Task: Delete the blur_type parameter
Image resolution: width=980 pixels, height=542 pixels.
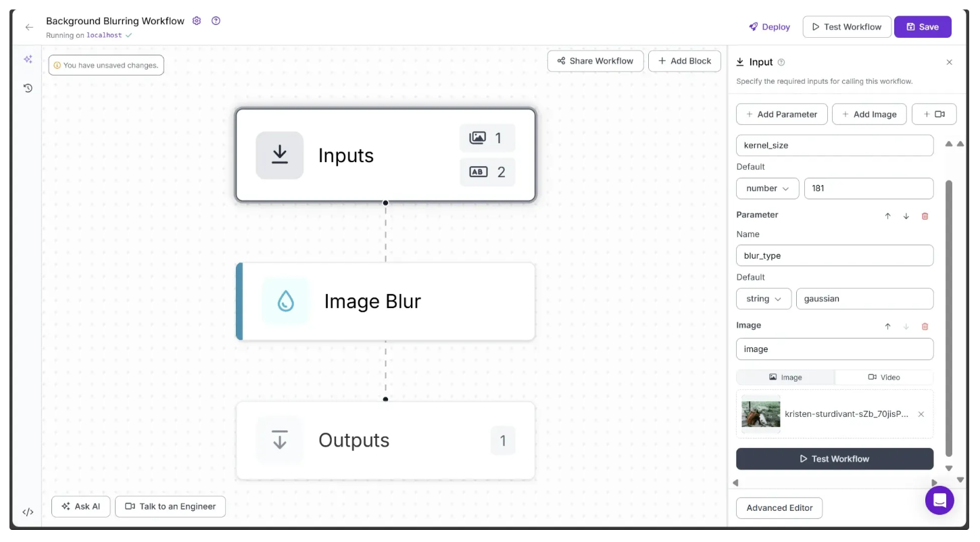Action: (925, 216)
